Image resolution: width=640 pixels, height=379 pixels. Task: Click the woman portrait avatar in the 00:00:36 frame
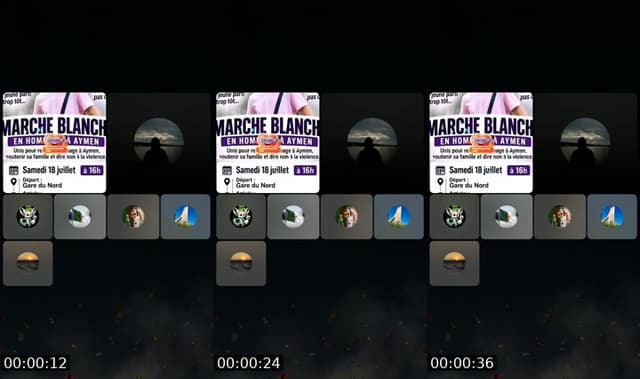(560, 217)
